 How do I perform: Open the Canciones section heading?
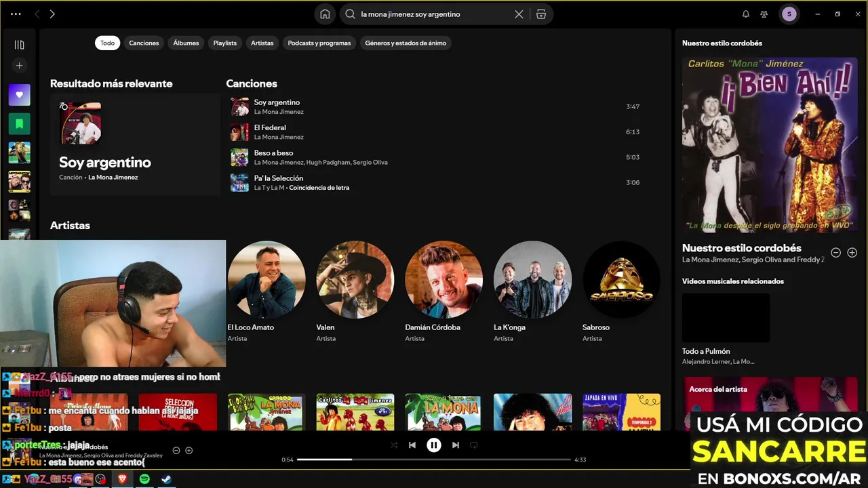pos(252,83)
